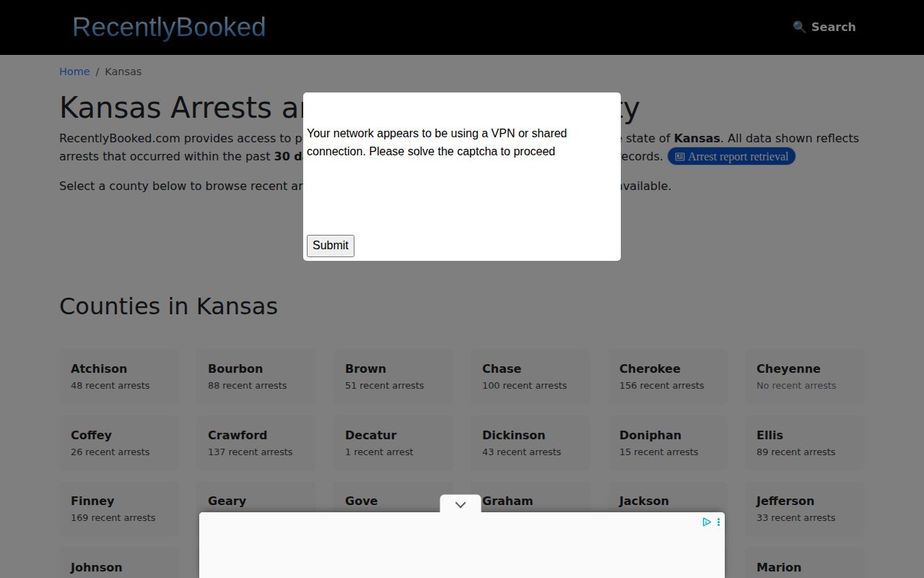
Task: View Crawford county arrests
Action: click(x=256, y=443)
